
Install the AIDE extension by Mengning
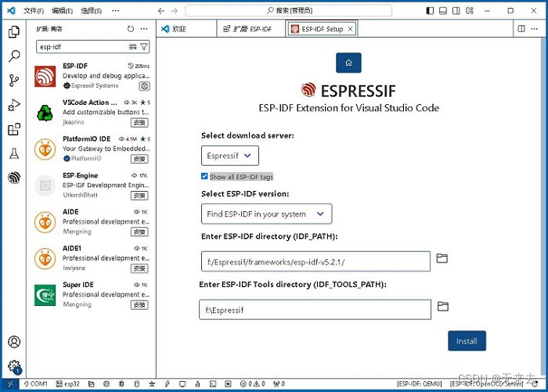click(x=139, y=232)
